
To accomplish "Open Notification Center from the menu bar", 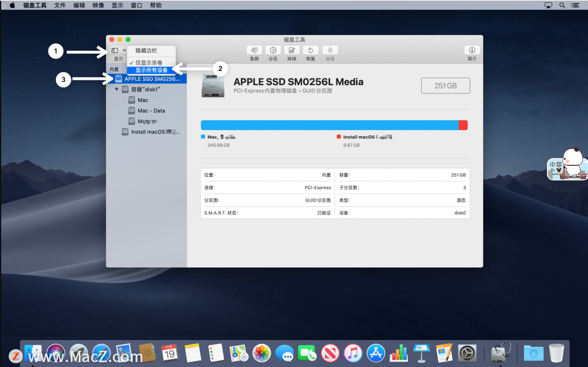I will tap(575, 5).
